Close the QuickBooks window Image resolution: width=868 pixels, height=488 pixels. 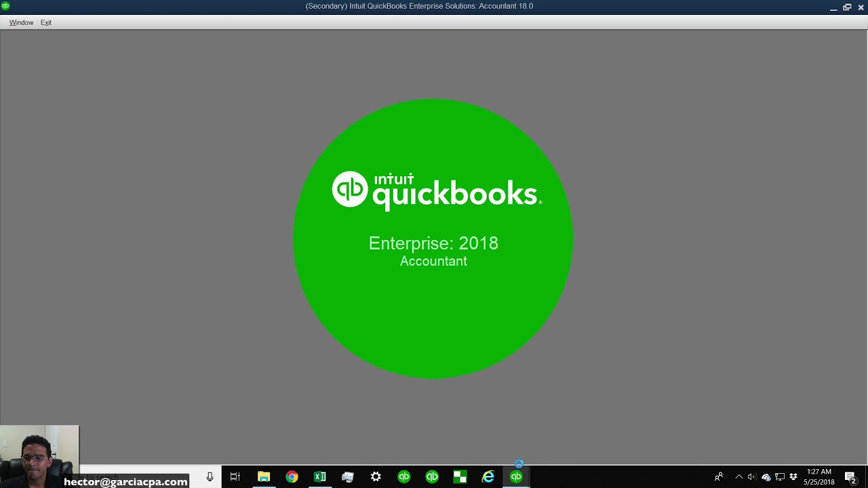[x=861, y=7]
